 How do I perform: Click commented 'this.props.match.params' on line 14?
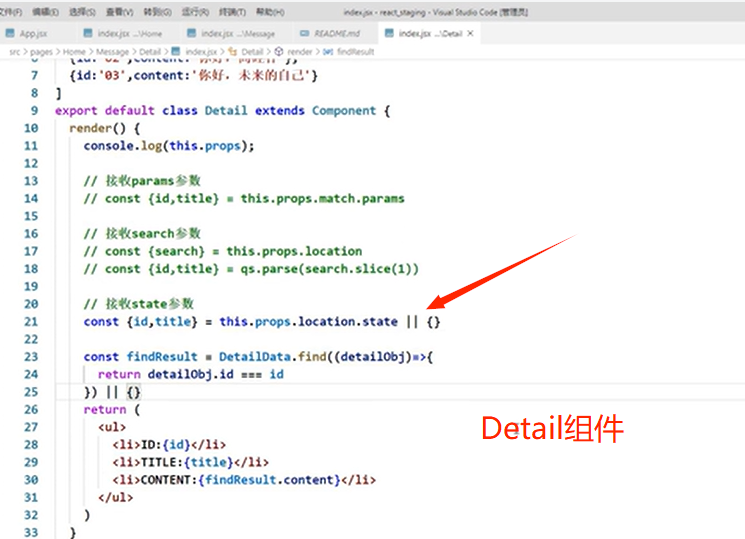[323, 199]
